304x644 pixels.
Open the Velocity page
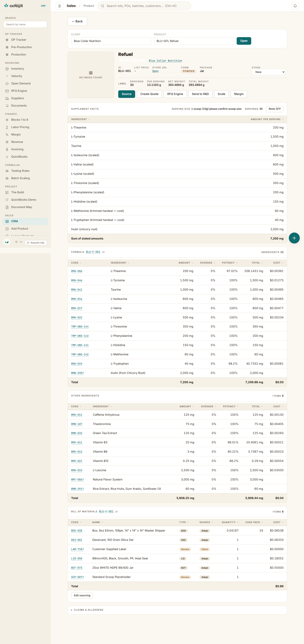coord(25,76)
